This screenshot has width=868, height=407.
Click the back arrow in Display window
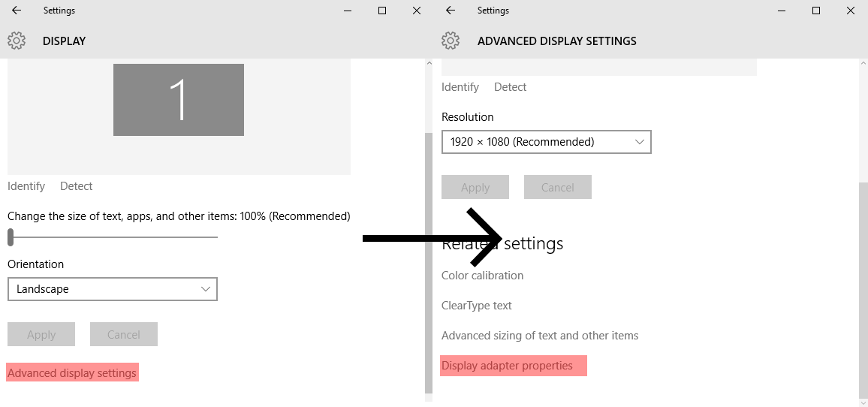coord(17,11)
